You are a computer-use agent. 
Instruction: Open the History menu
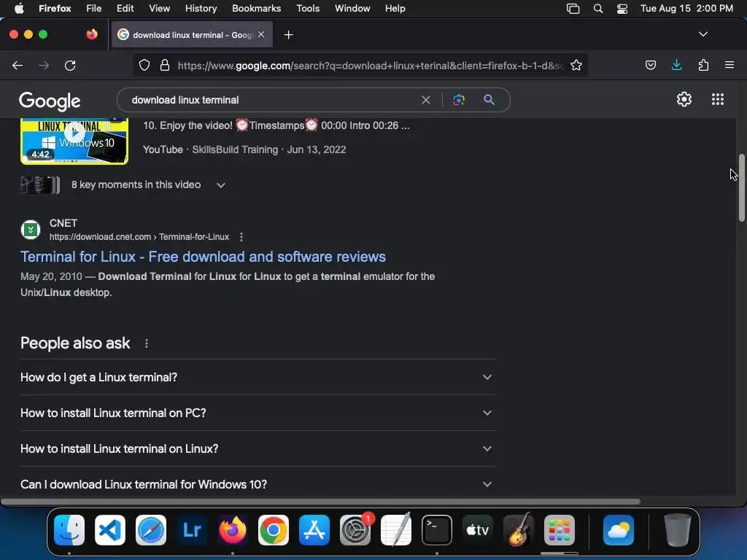point(201,9)
